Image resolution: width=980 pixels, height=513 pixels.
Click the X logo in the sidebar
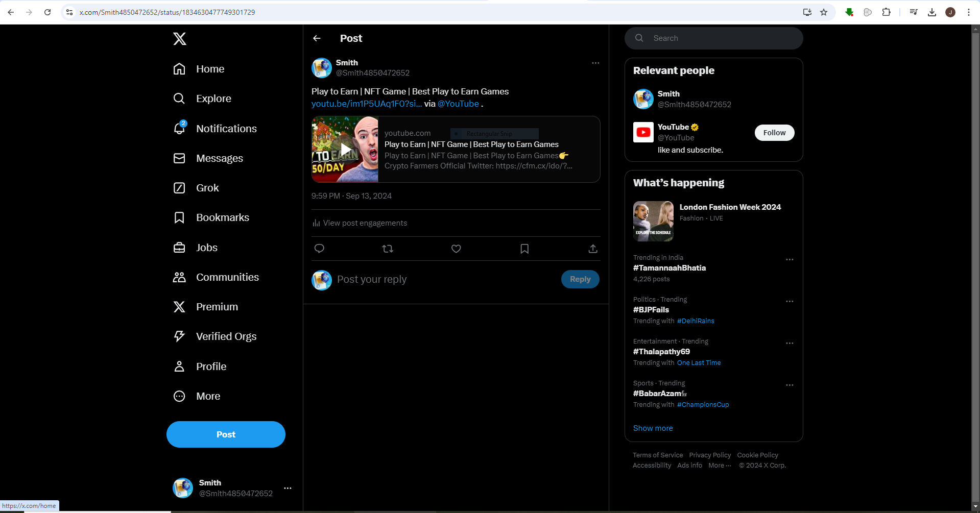180,39
